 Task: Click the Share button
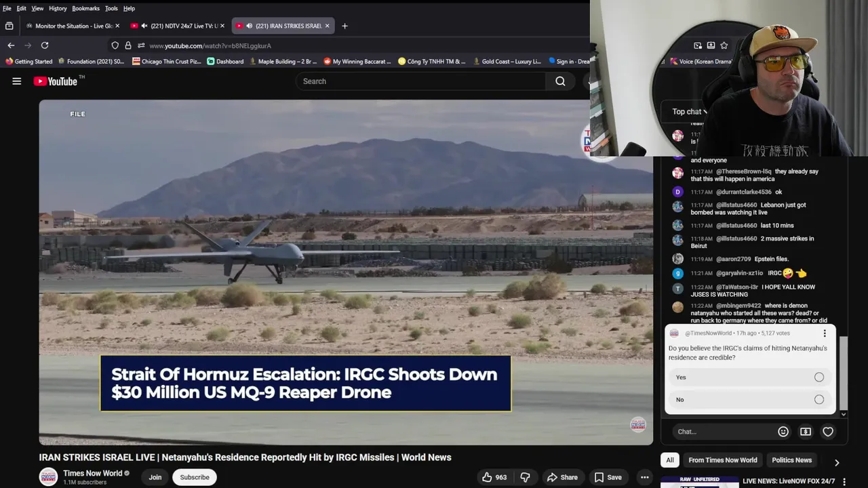562,477
